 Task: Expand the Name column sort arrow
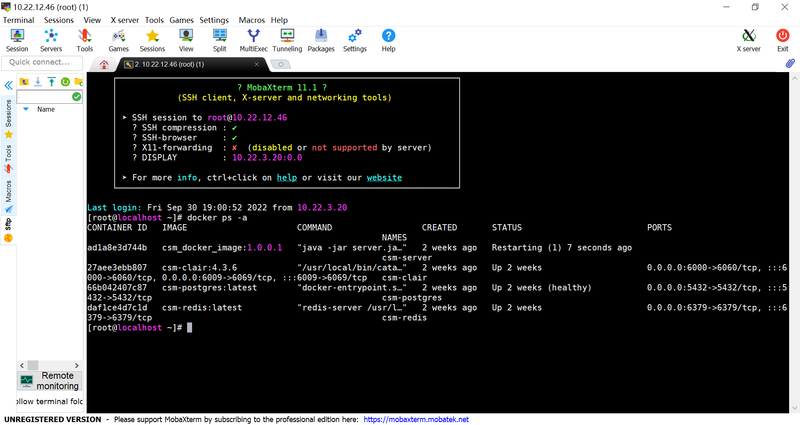(x=26, y=109)
